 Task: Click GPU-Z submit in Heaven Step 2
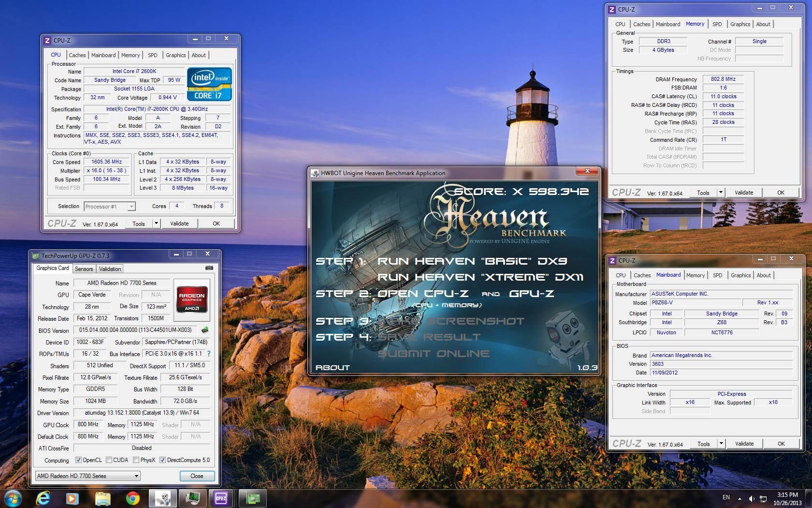531,294
